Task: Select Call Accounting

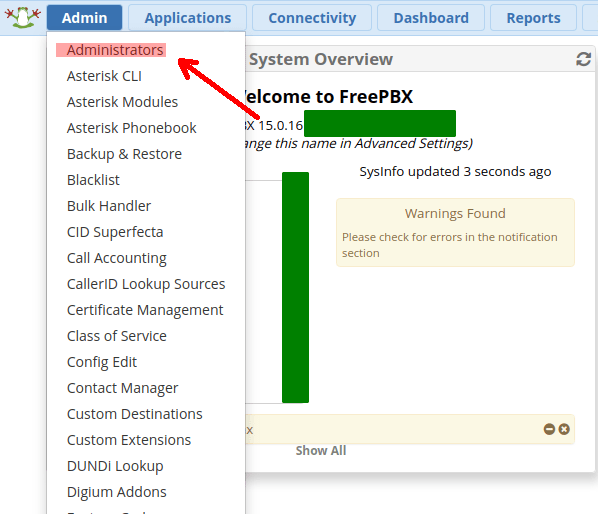Action: pyautogui.click(x=117, y=258)
